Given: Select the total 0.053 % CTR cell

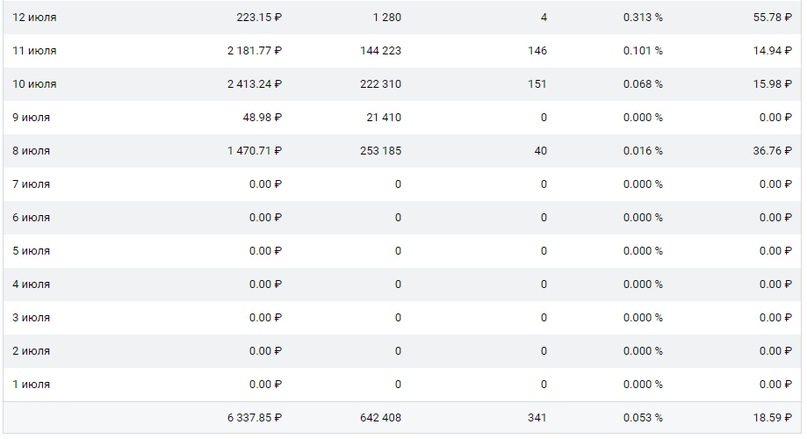Looking at the screenshot, I should [643, 417].
